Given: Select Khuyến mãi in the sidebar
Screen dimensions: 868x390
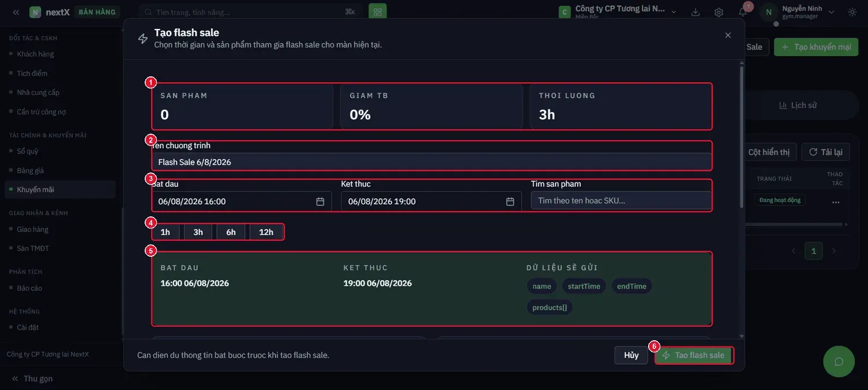Looking at the screenshot, I should (60, 190).
